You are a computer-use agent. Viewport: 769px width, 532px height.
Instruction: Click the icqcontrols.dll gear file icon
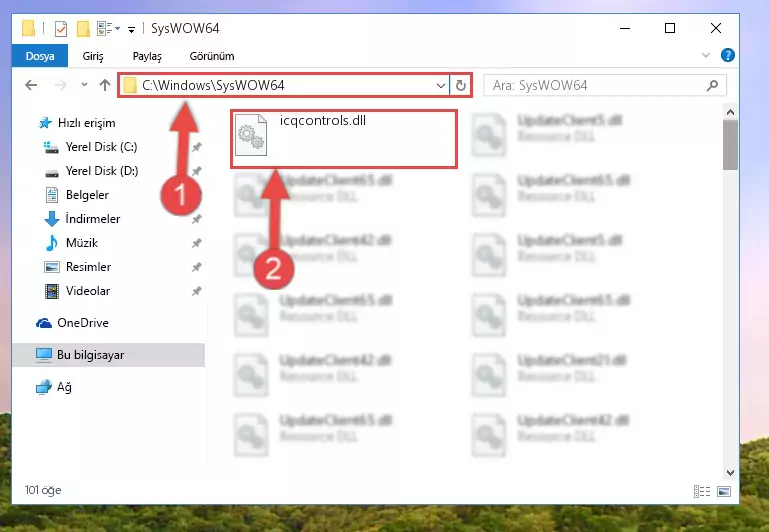[251, 135]
